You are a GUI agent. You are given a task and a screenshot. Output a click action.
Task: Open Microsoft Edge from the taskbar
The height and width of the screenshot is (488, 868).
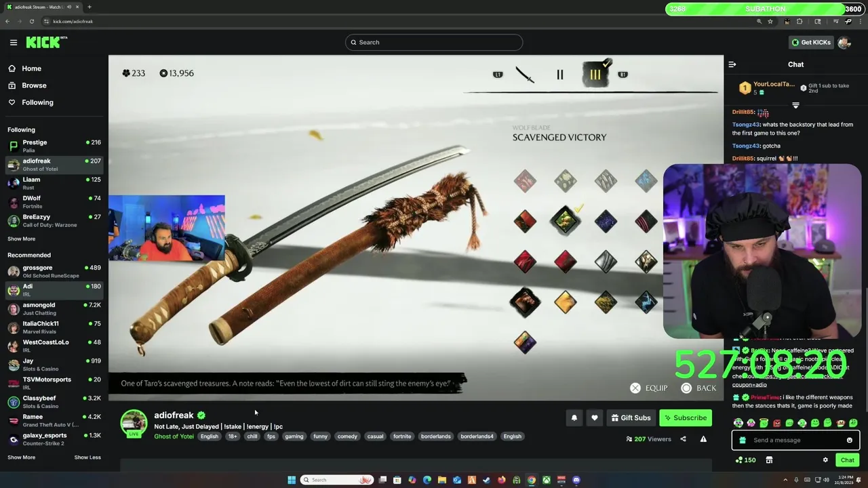pos(427,480)
